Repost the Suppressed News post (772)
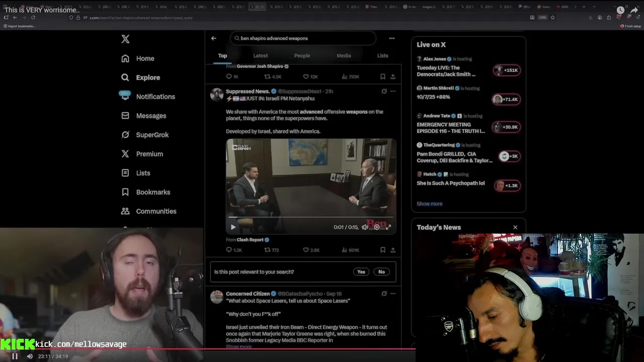This screenshot has height=362, width=644. [x=272, y=250]
